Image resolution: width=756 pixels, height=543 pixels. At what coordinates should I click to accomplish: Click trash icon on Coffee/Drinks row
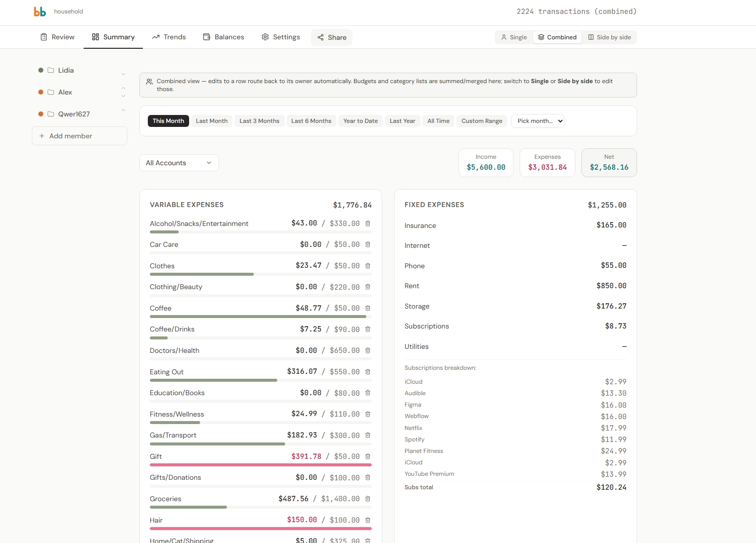(368, 329)
